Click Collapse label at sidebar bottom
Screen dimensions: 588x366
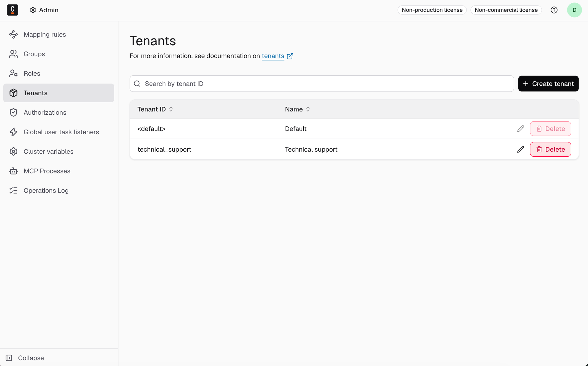[31, 358]
